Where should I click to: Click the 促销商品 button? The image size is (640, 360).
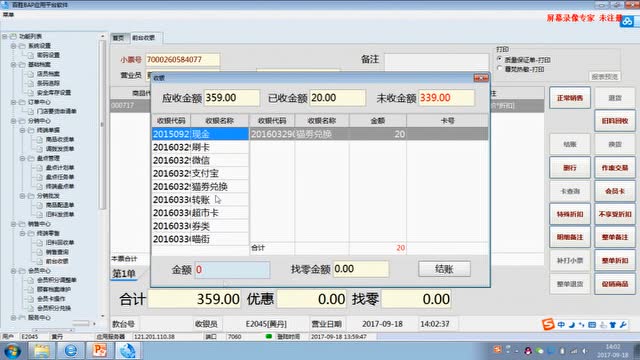(x=615, y=284)
